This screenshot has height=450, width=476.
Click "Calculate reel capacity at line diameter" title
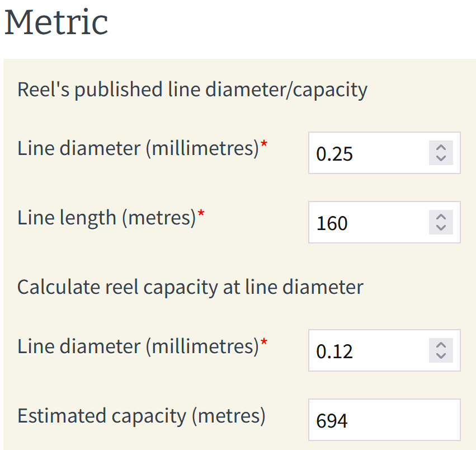click(x=190, y=287)
